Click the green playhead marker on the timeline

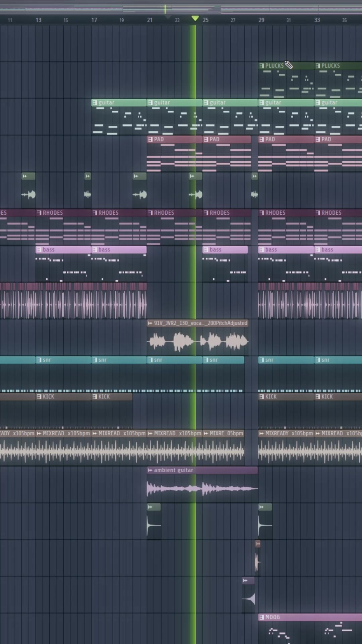(x=195, y=18)
